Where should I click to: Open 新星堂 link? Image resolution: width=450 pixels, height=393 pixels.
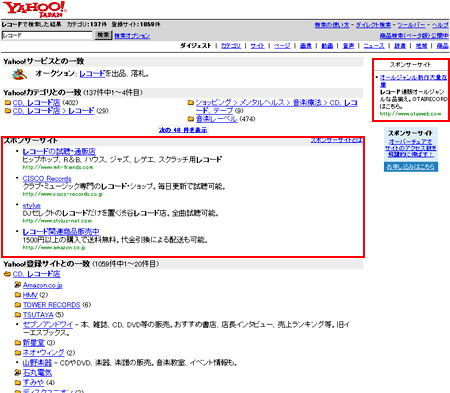pos(34,343)
